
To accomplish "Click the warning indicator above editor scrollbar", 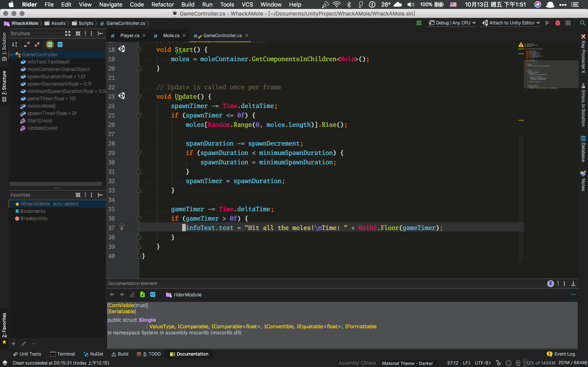I will coord(521,45).
